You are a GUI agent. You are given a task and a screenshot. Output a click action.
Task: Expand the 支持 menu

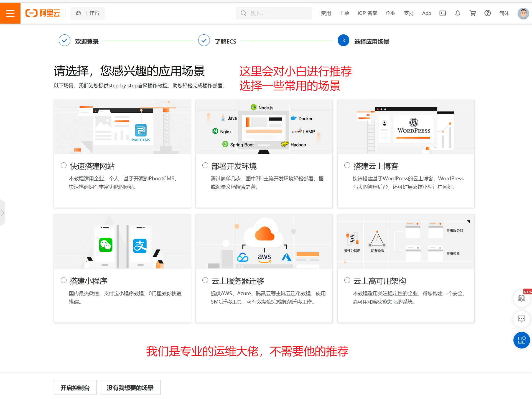[409, 13]
